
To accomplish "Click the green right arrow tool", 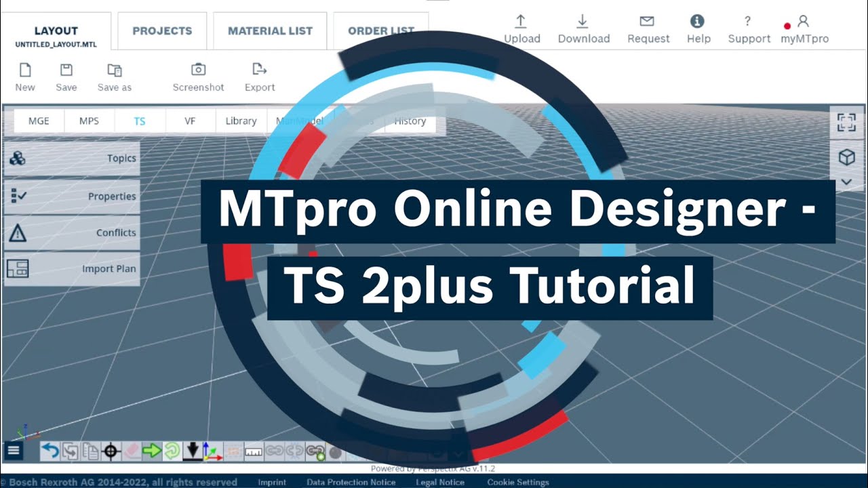I will click(x=152, y=451).
